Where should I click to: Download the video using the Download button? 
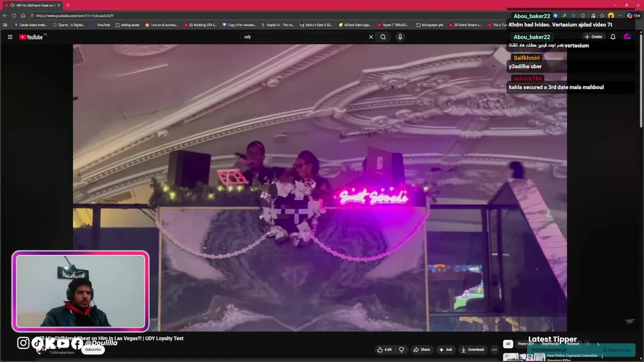(x=472, y=349)
